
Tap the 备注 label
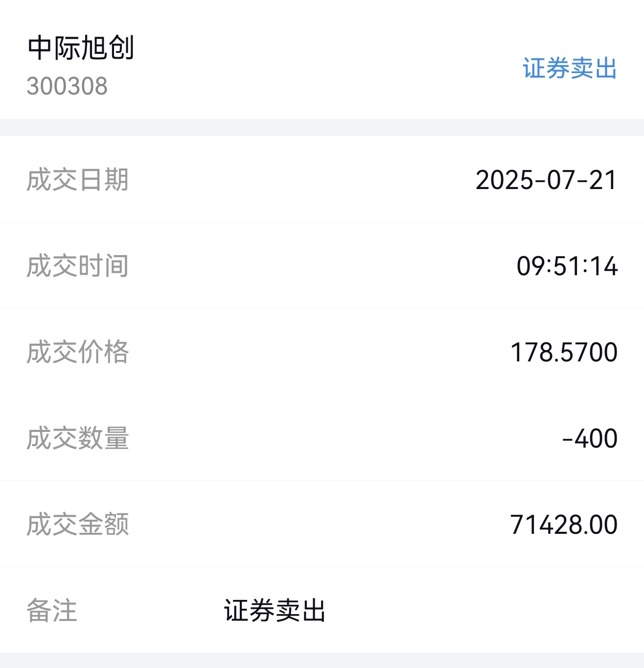click(x=52, y=610)
